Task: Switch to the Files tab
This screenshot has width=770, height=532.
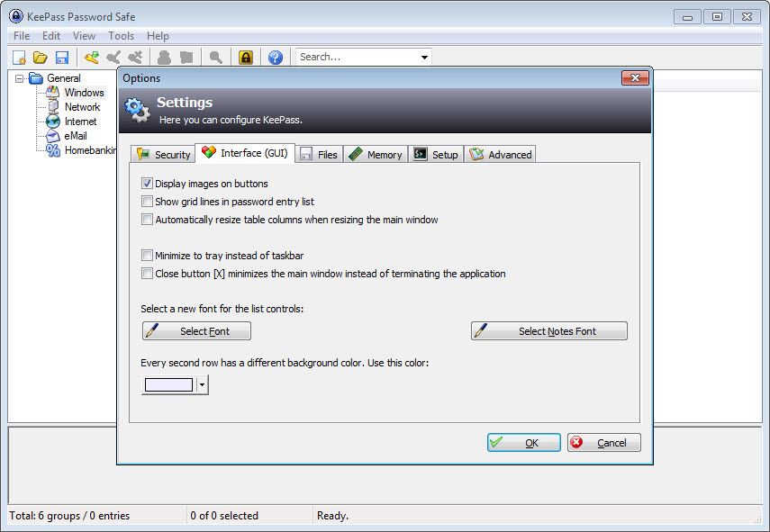Action: [x=319, y=155]
